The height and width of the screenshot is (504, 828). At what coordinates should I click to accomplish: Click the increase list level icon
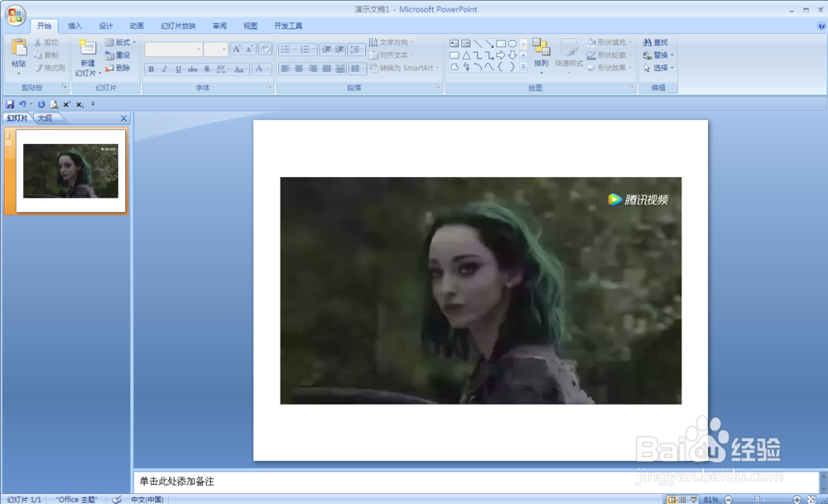[339, 49]
